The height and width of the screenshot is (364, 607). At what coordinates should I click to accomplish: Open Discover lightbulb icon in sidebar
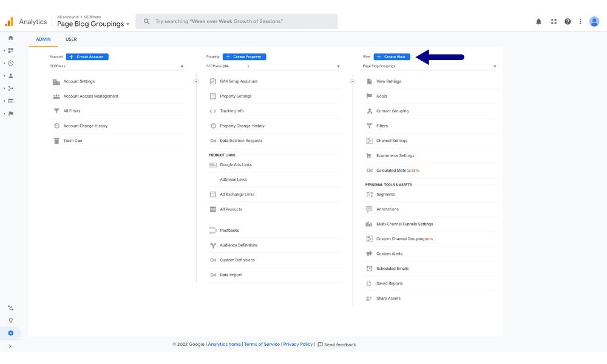coord(11,320)
